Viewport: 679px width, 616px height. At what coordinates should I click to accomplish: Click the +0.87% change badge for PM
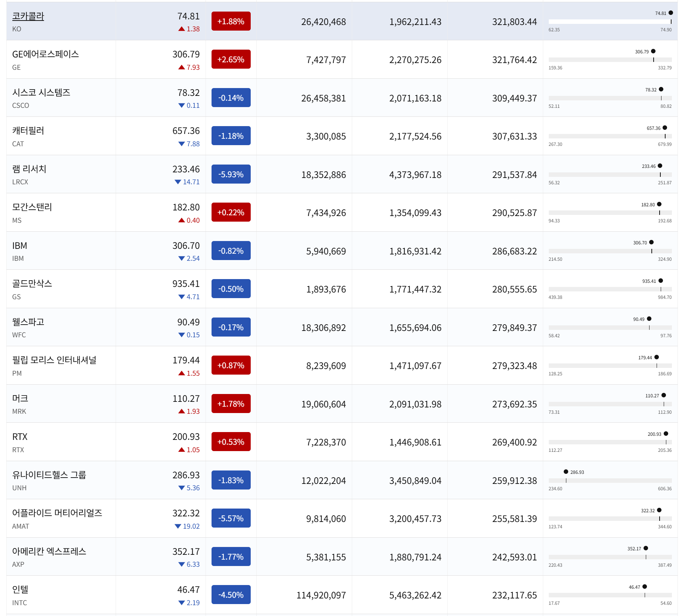[231, 365]
